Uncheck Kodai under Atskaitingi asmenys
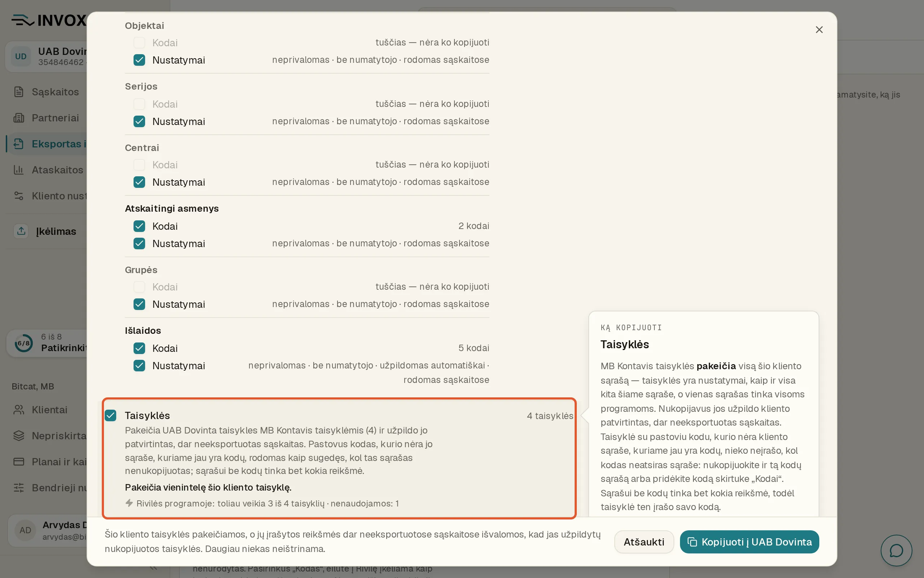The height and width of the screenshot is (578, 924). tap(139, 226)
